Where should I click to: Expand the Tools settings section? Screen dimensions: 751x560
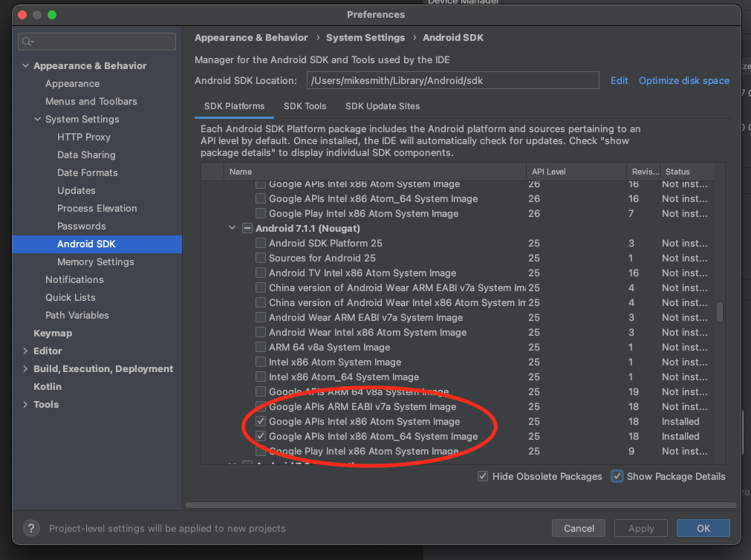coord(25,405)
